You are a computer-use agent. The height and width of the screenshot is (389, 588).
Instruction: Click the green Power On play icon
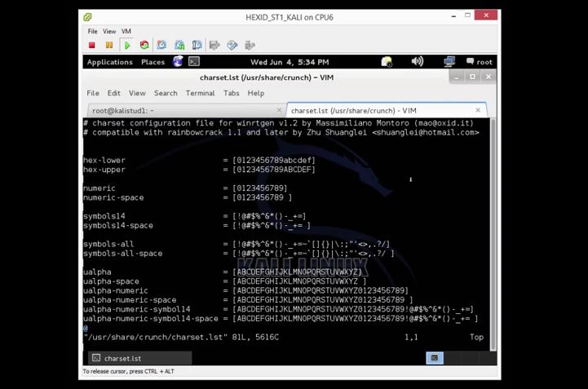point(127,46)
